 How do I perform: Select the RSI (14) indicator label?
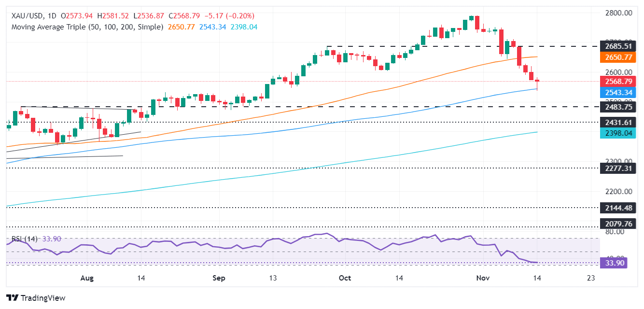point(25,239)
